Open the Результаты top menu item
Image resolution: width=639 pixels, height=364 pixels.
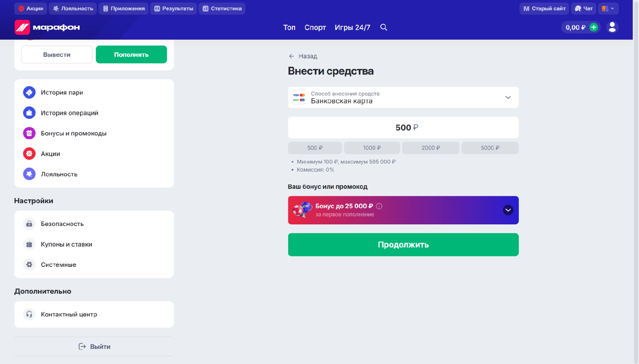click(174, 9)
